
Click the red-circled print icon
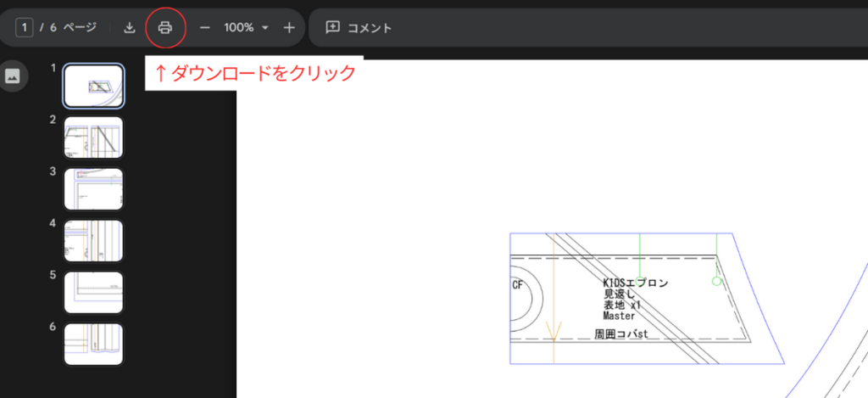[165, 28]
